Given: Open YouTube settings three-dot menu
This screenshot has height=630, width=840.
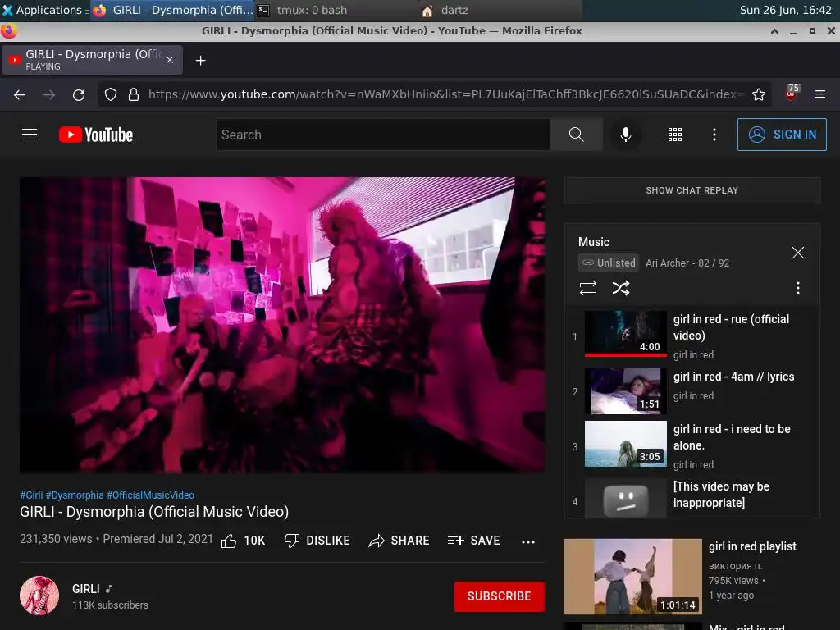Looking at the screenshot, I should 714,135.
